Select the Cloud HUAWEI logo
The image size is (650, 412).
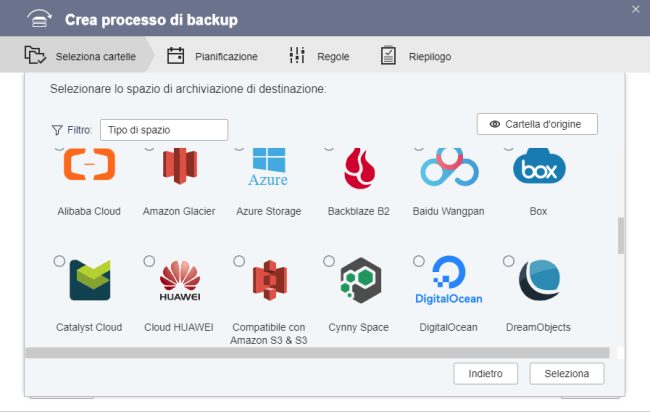coord(180,280)
